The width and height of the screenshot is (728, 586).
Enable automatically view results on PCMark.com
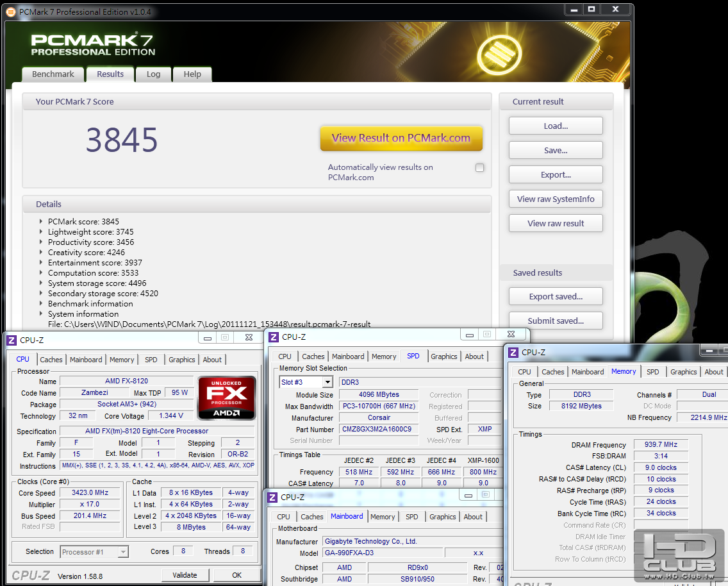point(479,167)
